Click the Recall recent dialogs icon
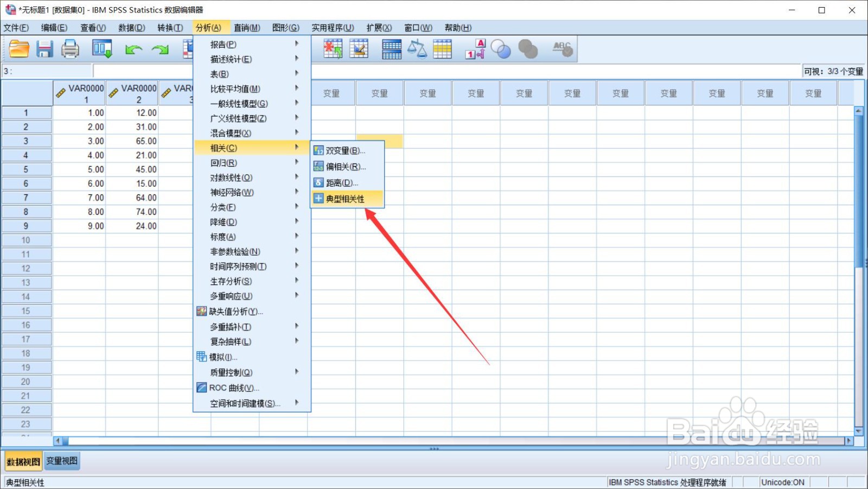This screenshot has height=489, width=868. [x=102, y=49]
